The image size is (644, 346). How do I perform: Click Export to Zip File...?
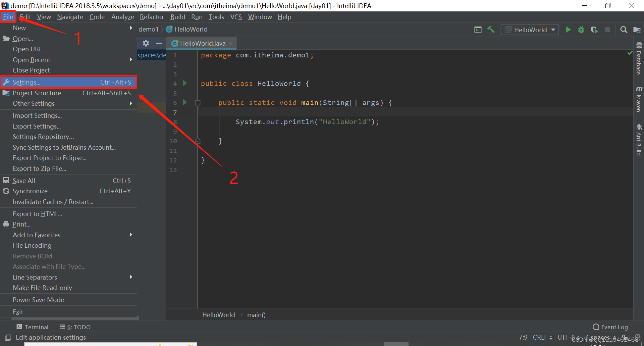click(x=68, y=168)
